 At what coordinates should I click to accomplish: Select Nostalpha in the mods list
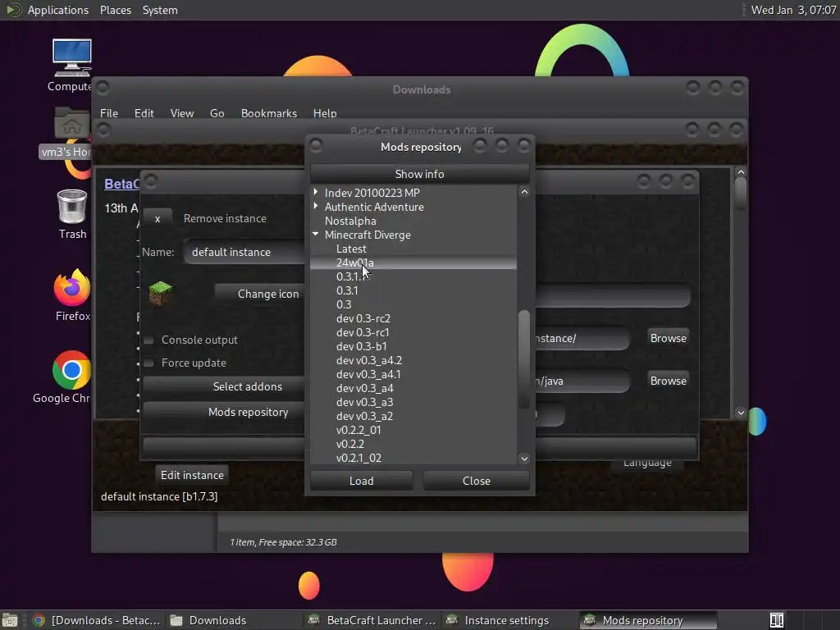pyautogui.click(x=350, y=221)
